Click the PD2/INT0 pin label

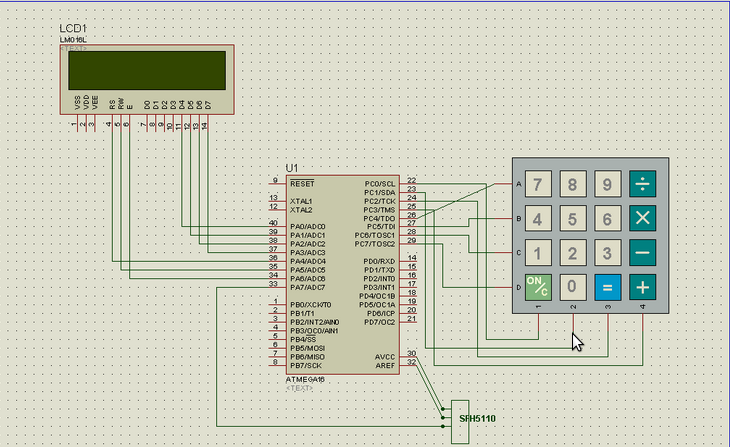(x=379, y=279)
